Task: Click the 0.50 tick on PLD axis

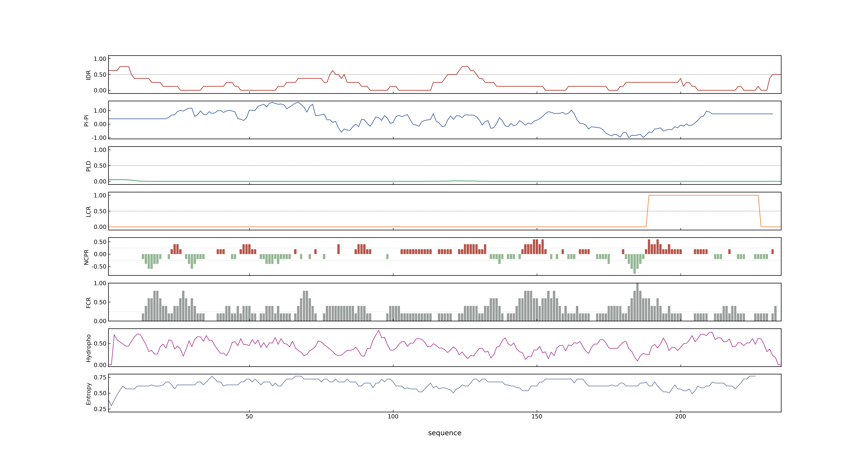Action: tap(100, 166)
